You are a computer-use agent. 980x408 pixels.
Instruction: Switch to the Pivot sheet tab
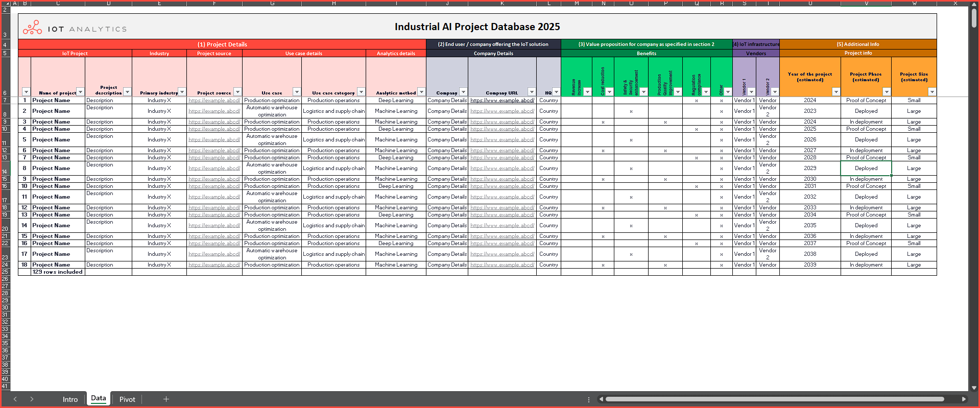click(x=127, y=399)
